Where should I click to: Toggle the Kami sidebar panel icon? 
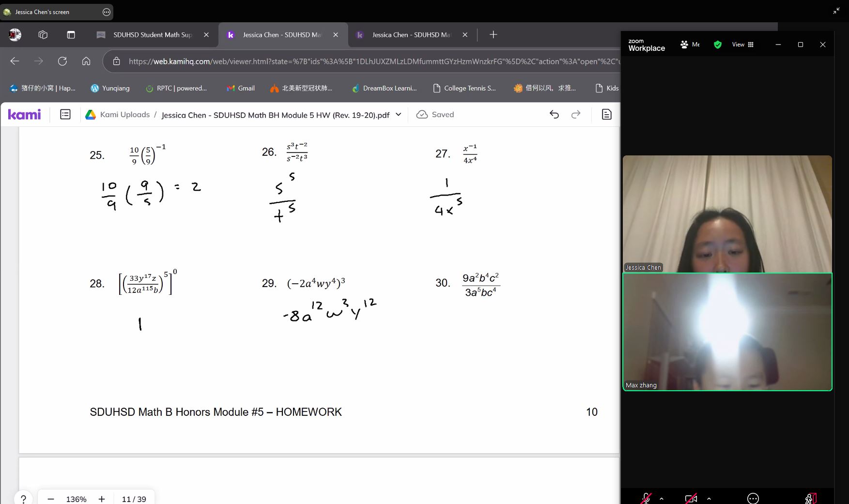(65, 114)
